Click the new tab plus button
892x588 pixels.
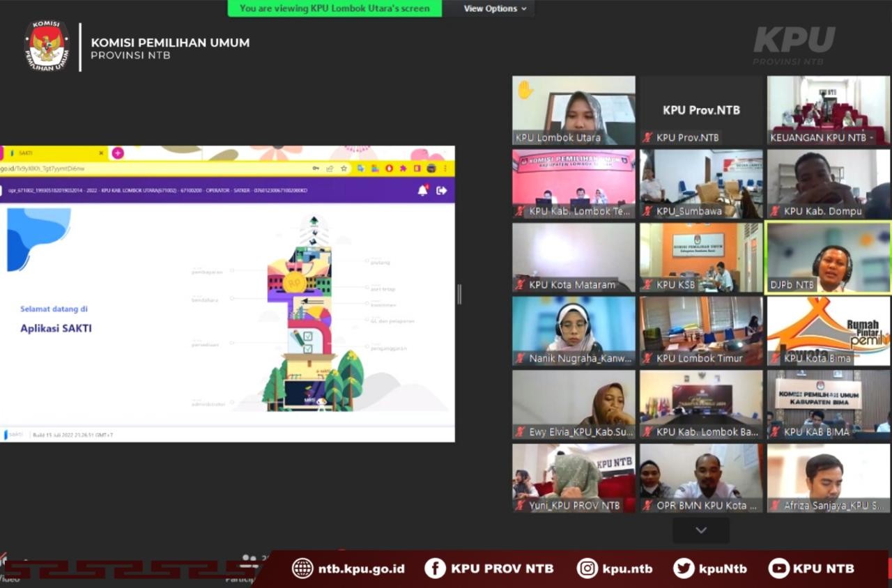(x=118, y=153)
